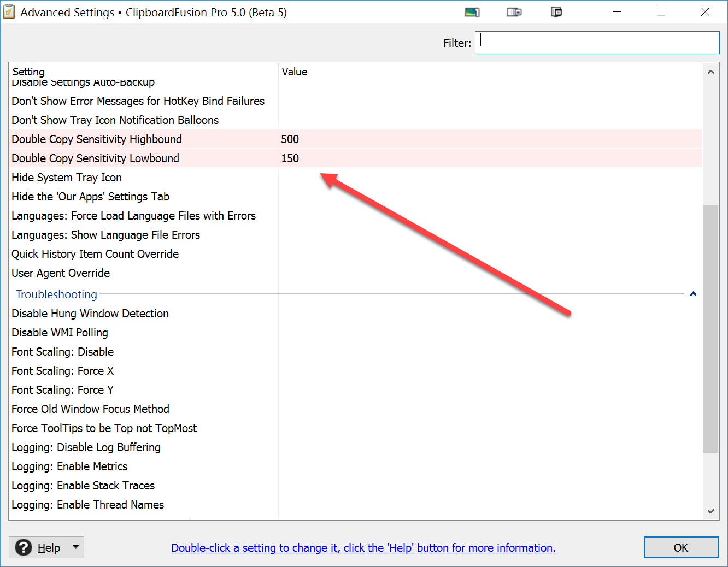Click the window snap title bar icon

click(514, 12)
